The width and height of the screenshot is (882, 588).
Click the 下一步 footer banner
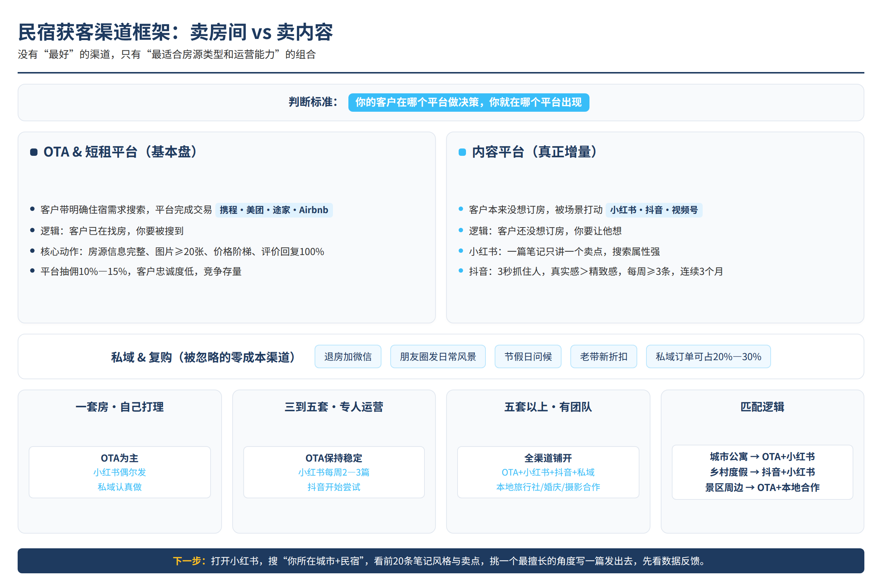tap(441, 561)
